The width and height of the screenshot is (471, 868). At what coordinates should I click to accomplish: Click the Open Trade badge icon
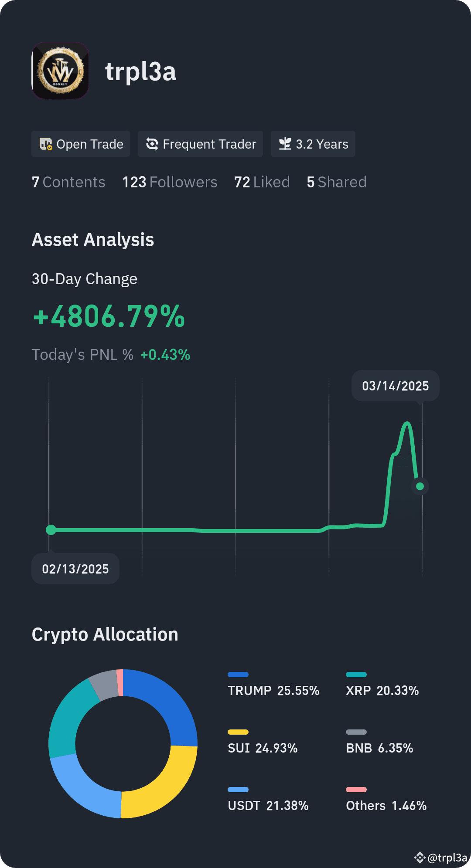[x=46, y=144]
